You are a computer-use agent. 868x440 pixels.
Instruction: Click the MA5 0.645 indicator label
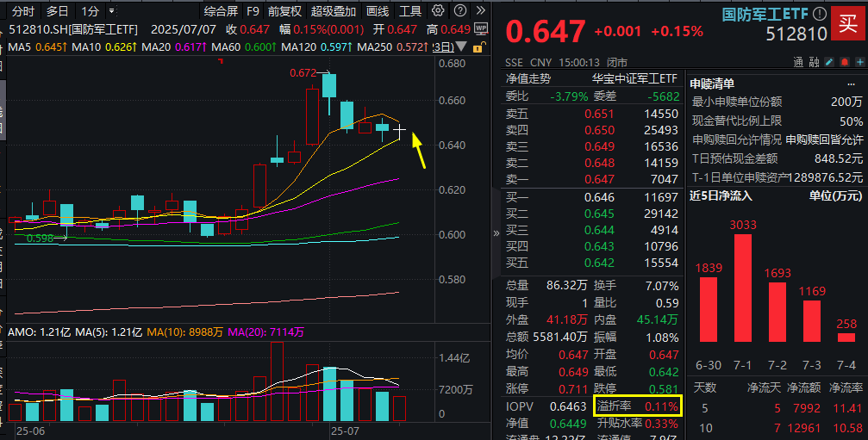point(38,47)
